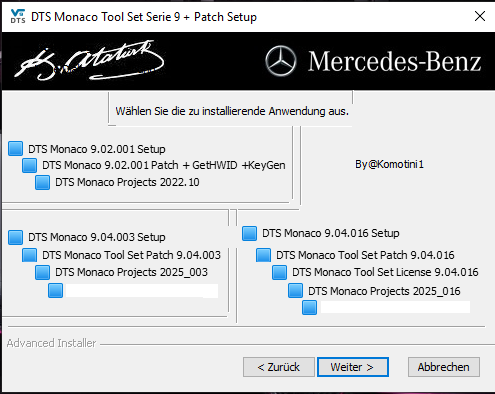The image size is (495, 394).
Task: Click the window title 'DTS Monaco Tool Set Serie 9 + Patch Setup'
Action: 144,17
